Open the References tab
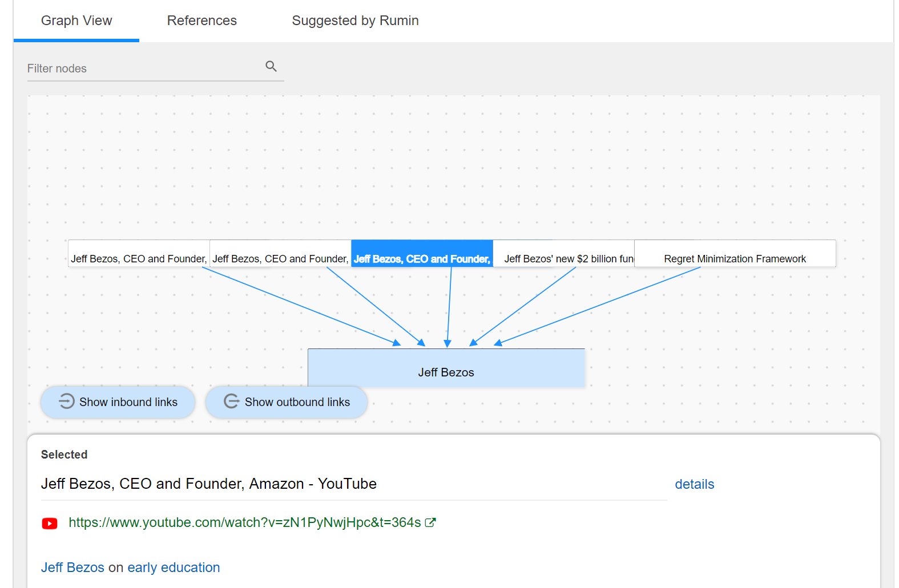The height and width of the screenshot is (588, 899). (x=201, y=21)
